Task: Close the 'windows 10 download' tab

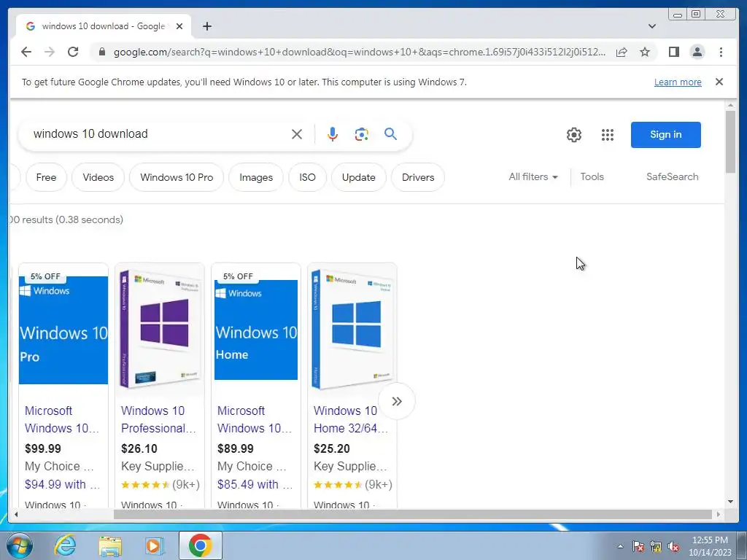Action: point(179,26)
